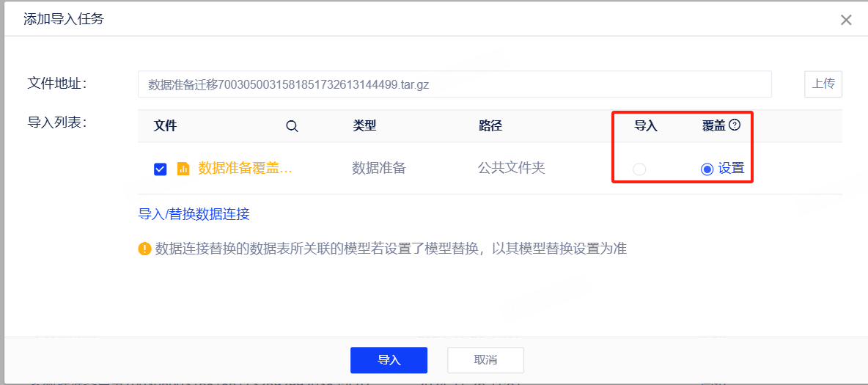Open the 设置 link for overwrite
Image resolution: width=868 pixels, height=385 pixels.
[731, 169]
